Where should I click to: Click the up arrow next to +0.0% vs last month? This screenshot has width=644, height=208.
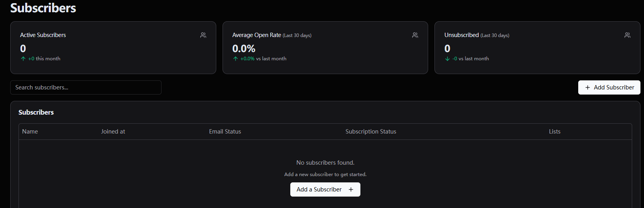[x=236, y=59]
